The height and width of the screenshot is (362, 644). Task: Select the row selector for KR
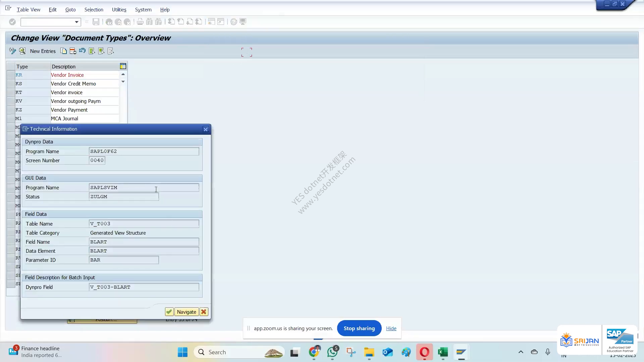10,75
